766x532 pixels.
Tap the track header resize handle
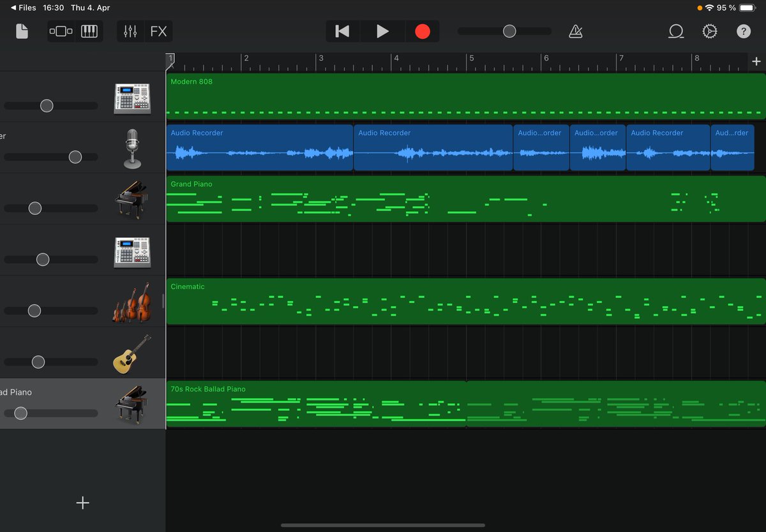(x=164, y=301)
